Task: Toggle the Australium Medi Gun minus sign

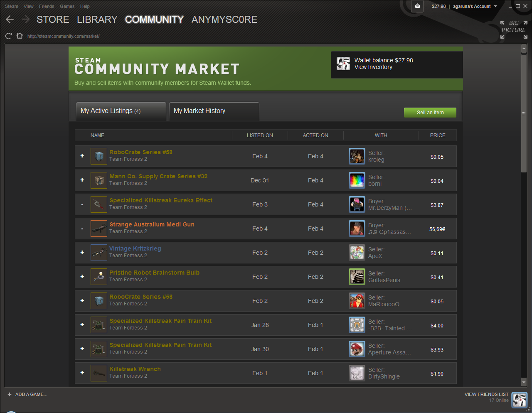Action: pyautogui.click(x=82, y=229)
